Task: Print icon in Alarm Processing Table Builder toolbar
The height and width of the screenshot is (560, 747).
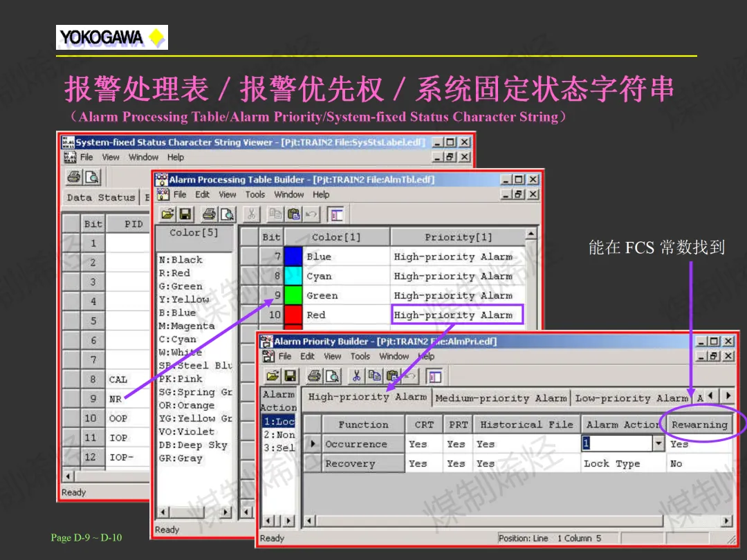Action: pos(209,214)
